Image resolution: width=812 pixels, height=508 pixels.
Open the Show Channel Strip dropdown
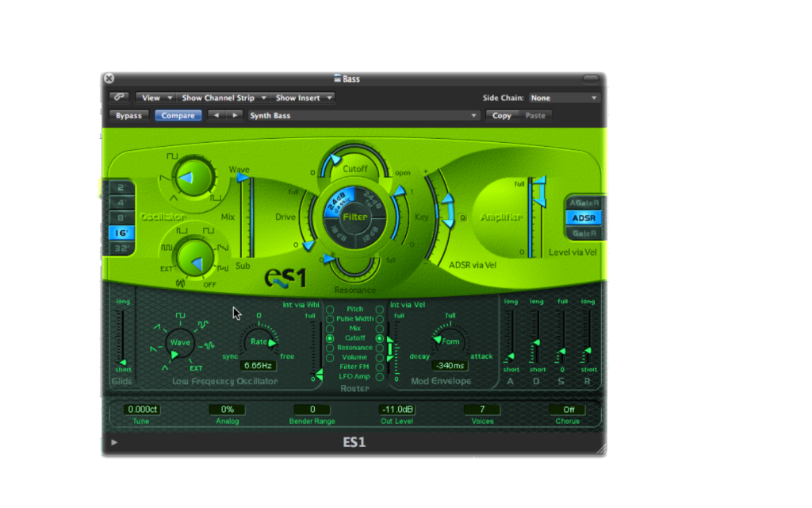click(x=223, y=98)
